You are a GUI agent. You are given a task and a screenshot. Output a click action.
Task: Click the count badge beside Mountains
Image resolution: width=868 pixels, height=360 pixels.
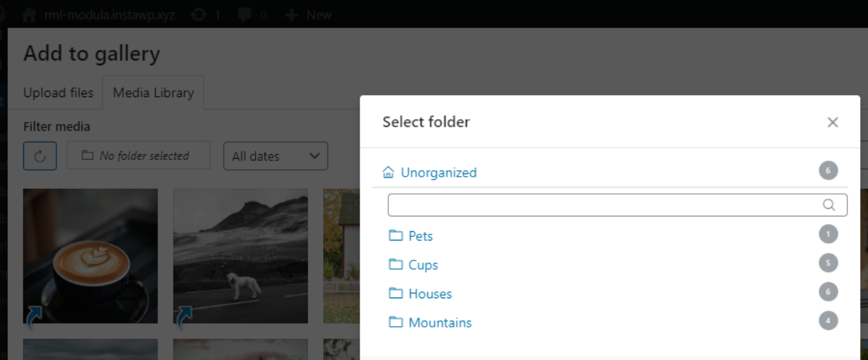pyautogui.click(x=828, y=321)
